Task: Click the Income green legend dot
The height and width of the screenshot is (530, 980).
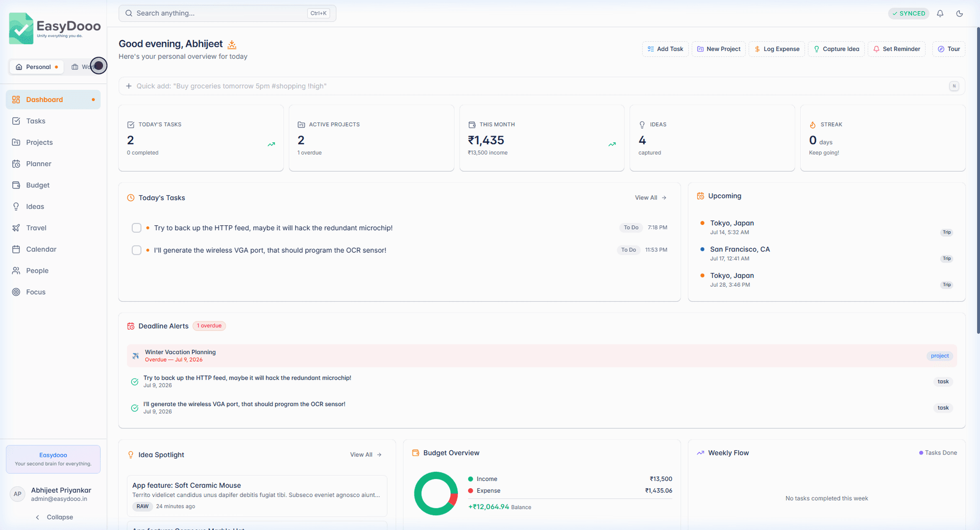Action: pyautogui.click(x=471, y=479)
